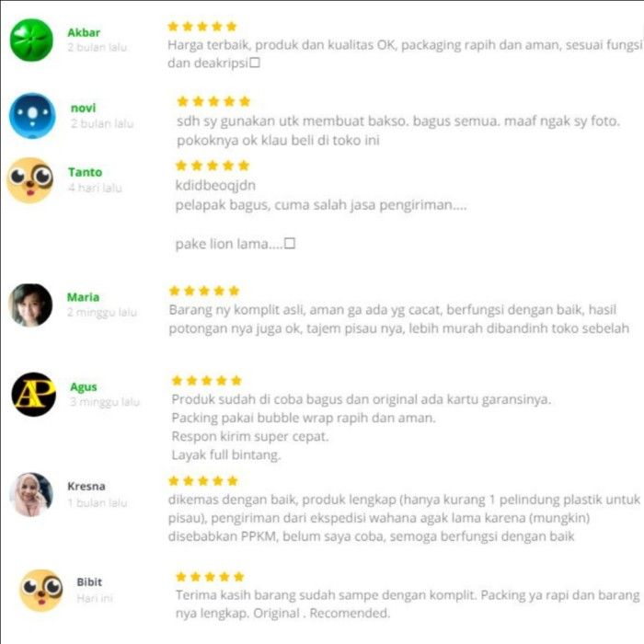
Task: Click Bibit's yellow emoji avatar
Action: click(x=41, y=591)
